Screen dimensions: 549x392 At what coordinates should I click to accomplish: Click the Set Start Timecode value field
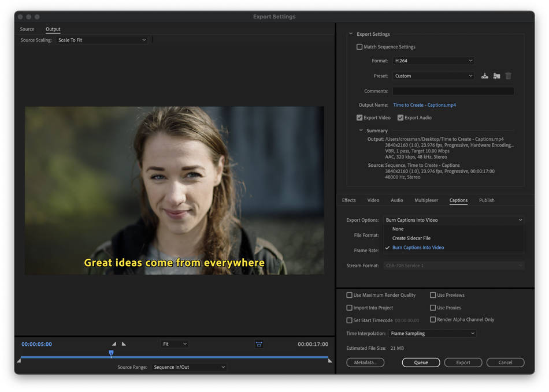(x=407, y=320)
